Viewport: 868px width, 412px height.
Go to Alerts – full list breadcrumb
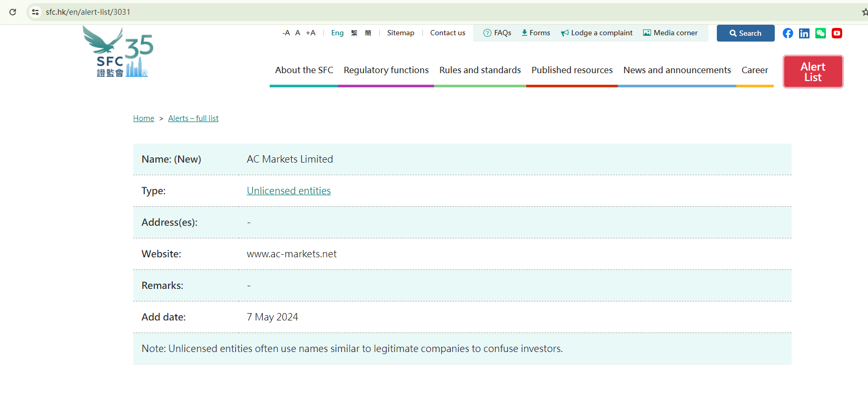click(193, 118)
